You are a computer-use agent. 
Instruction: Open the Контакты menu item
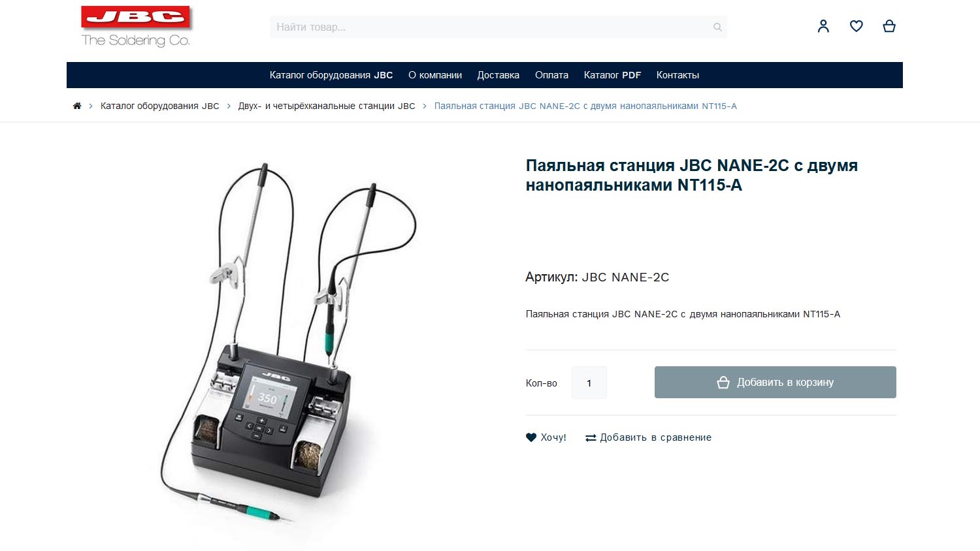coord(678,75)
